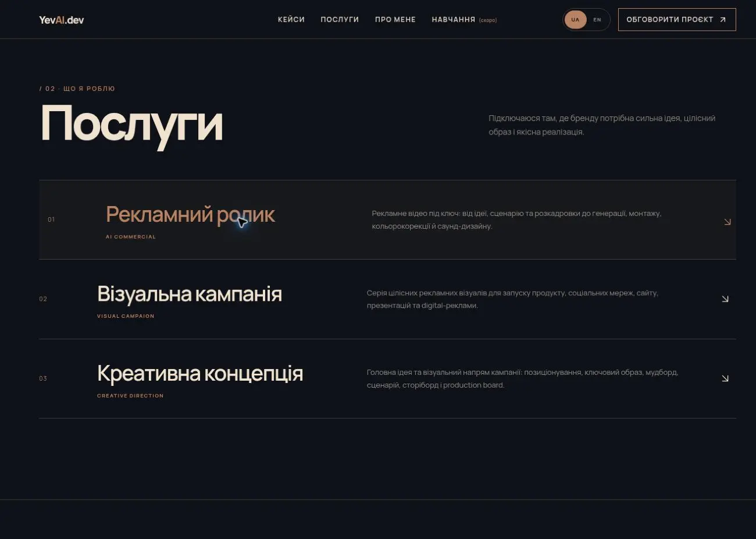The height and width of the screenshot is (539, 756).
Task: Click the ОБГОВОРИТИ ПРОЄКТ button
Action: coord(677,20)
